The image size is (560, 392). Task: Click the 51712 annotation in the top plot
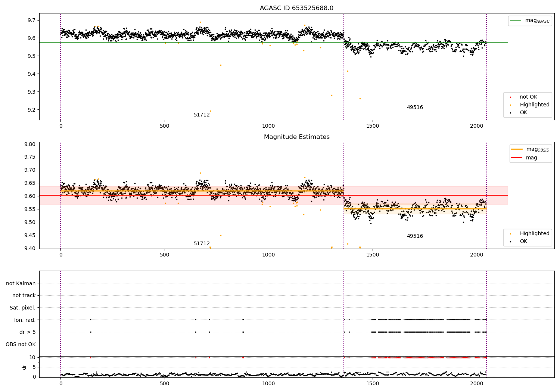coord(202,115)
